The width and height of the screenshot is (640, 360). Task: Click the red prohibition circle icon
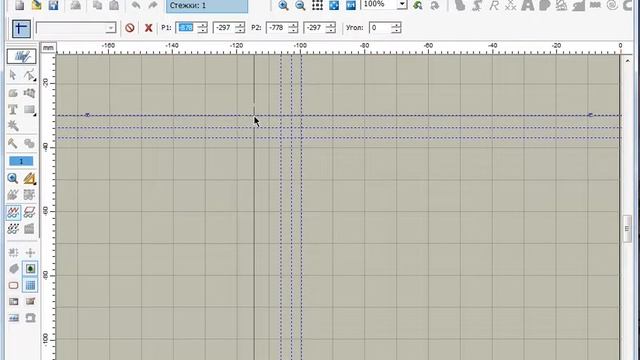[130, 28]
